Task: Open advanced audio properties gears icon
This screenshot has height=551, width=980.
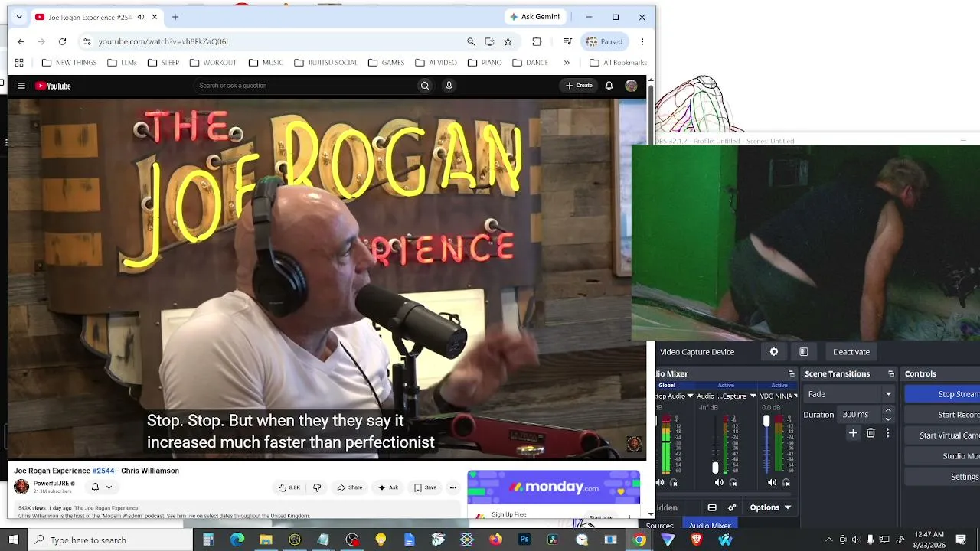Action: coord(732,507)
